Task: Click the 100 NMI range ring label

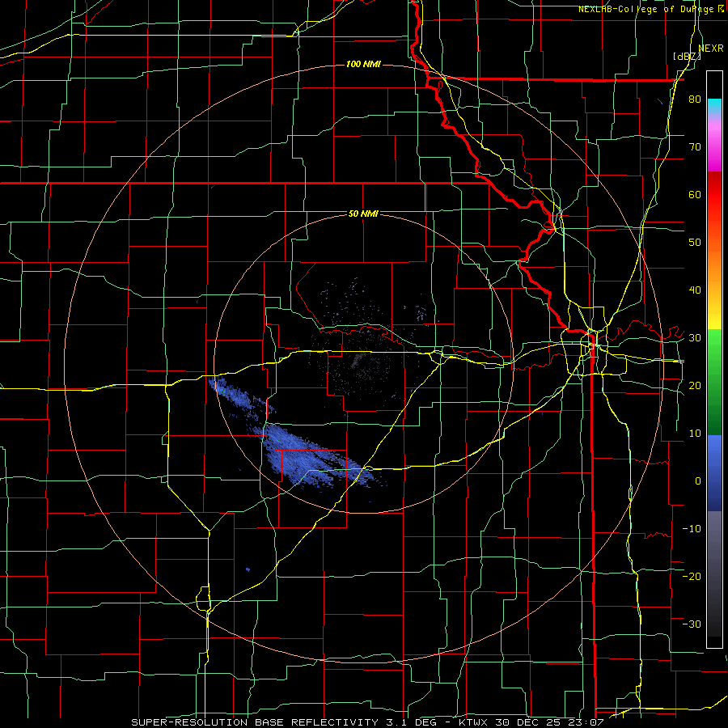Action: pyautogui.click(x=363, y=64)
